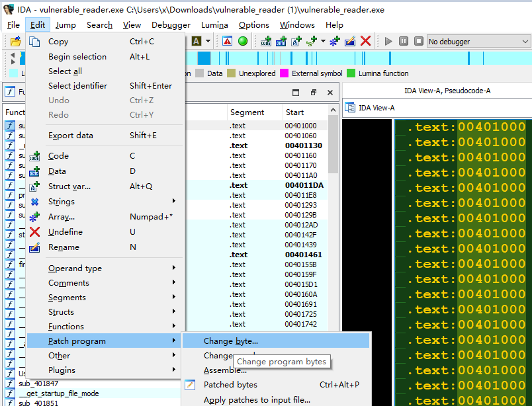
Task: Expand the Comments submenu arrow
Action: (174, 282)
